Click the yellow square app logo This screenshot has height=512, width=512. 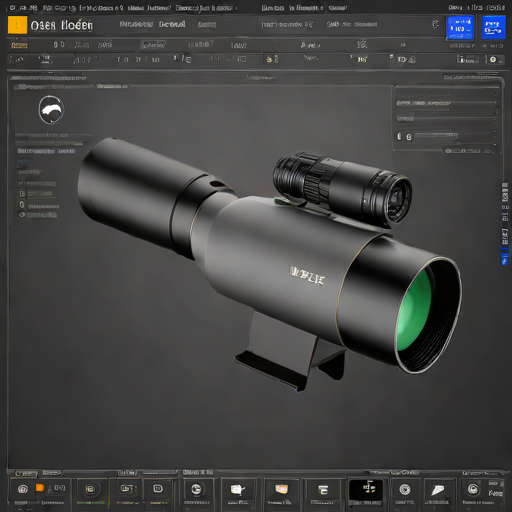click(17, 25)
